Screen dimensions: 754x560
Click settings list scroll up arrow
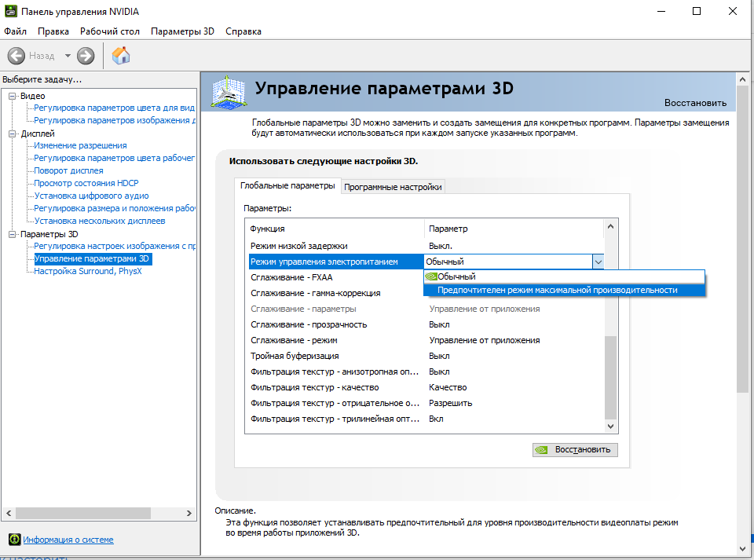coord(610,226)
